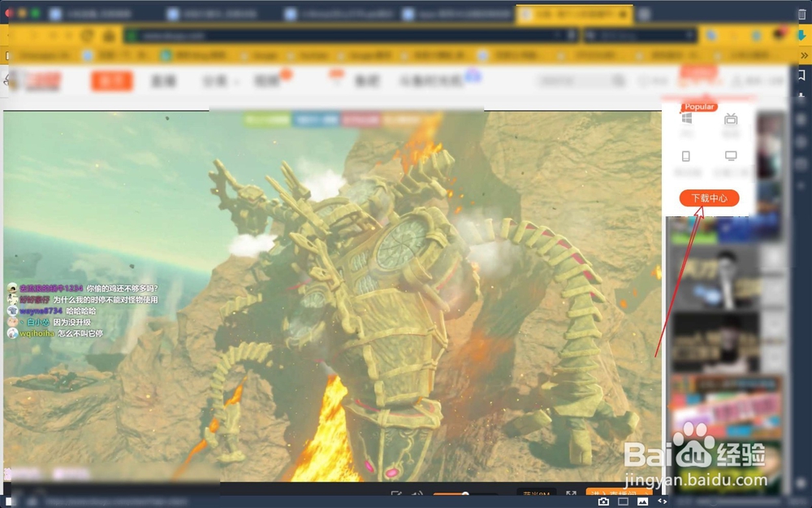Open the 直播 nav item
812x508 pixels.
[x=163, y=80]
